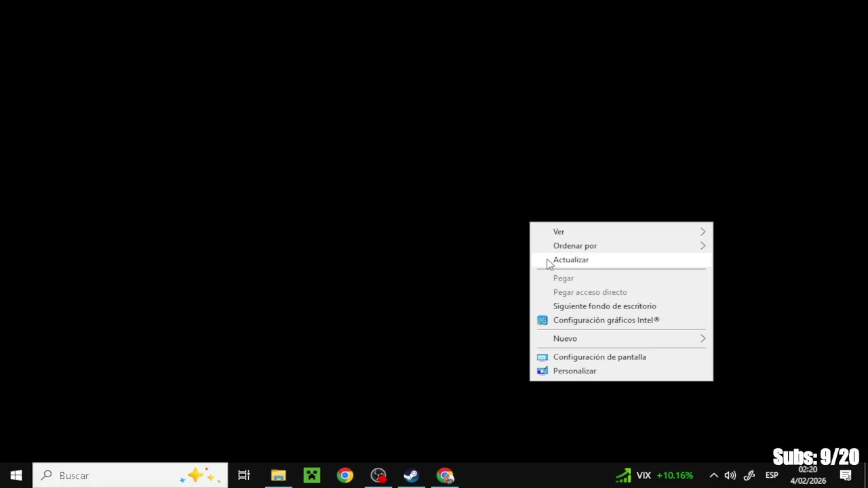Click the magnifier icon in Buscar
868x488 pixels.
(46, 475)
